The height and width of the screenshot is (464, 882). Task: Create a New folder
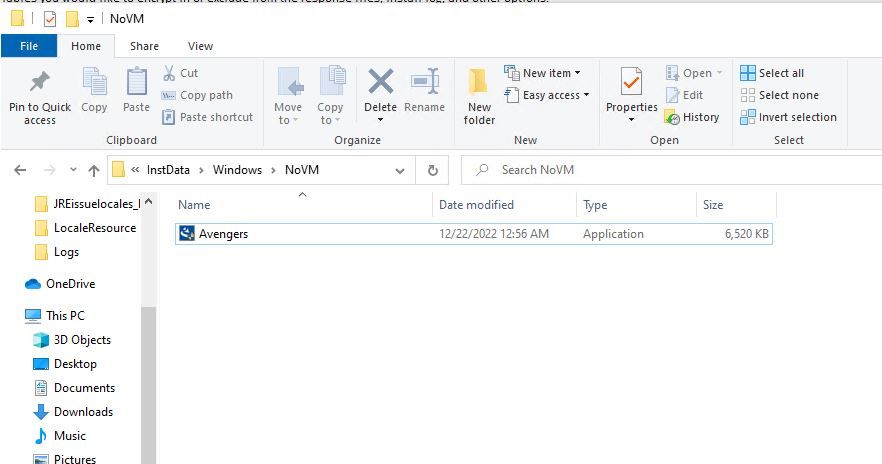pyautogui.click(x=479, y=96)
